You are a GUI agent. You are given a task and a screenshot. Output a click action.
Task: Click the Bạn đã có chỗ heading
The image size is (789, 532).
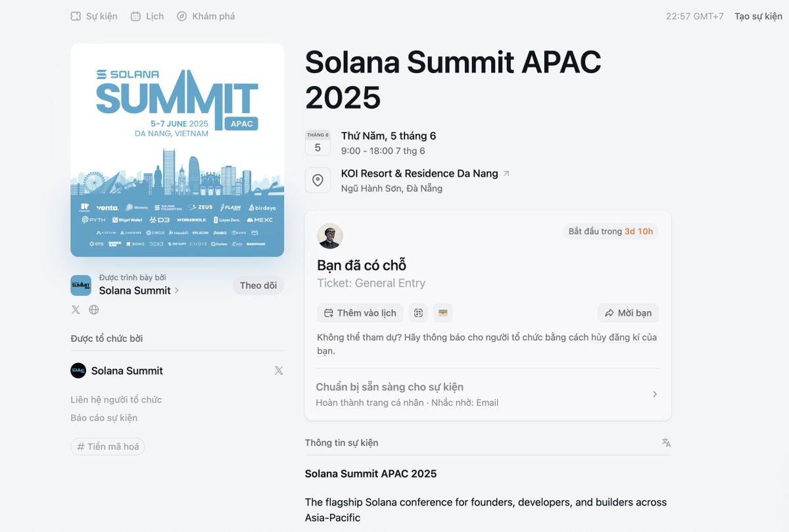(x=362, y=265)
